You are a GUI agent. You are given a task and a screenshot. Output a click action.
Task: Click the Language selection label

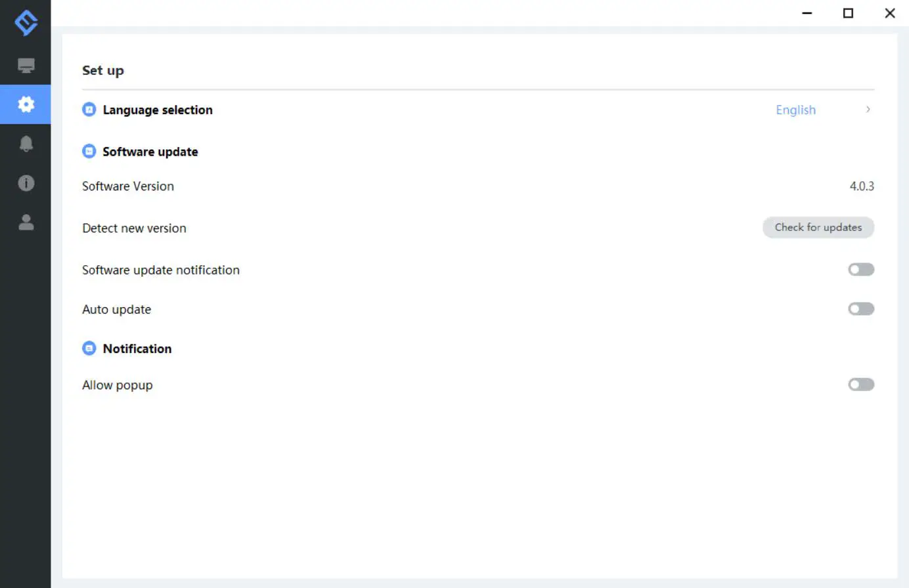pos(158,110)
